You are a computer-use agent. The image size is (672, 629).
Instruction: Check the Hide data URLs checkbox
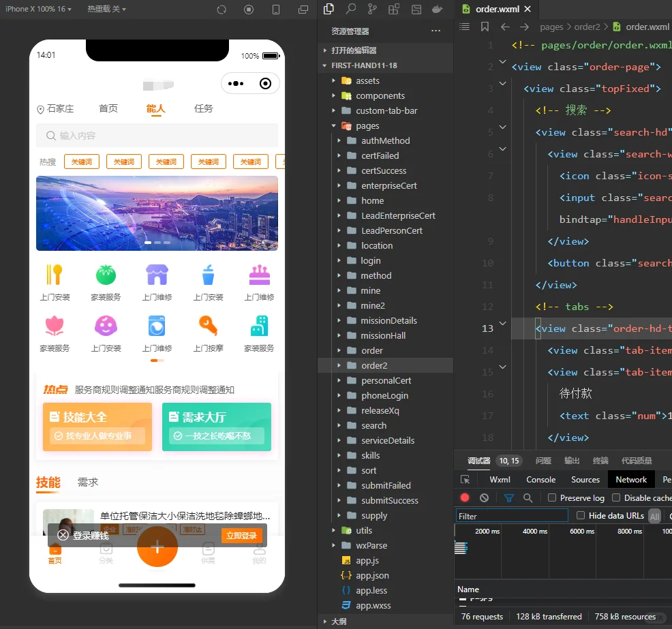[581, 515]
